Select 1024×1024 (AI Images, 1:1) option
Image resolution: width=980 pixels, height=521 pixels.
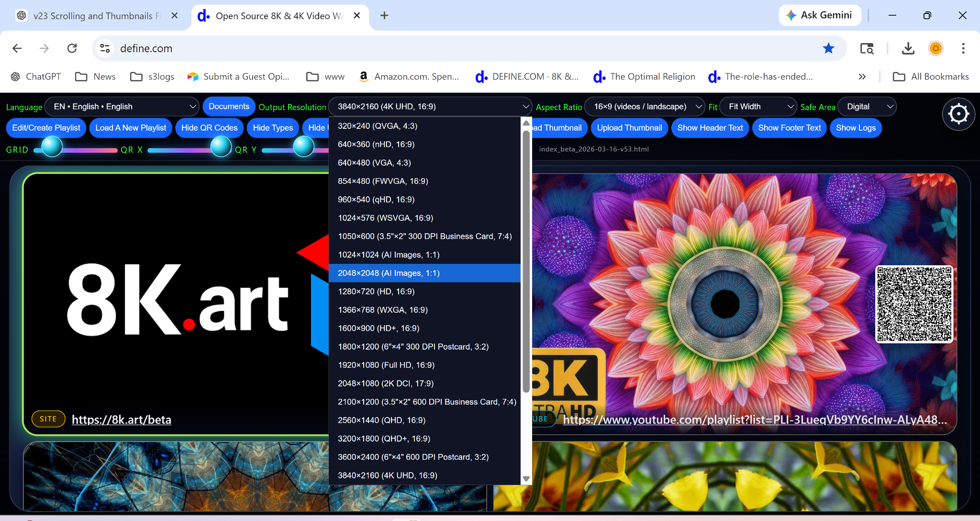coord(425,255)
